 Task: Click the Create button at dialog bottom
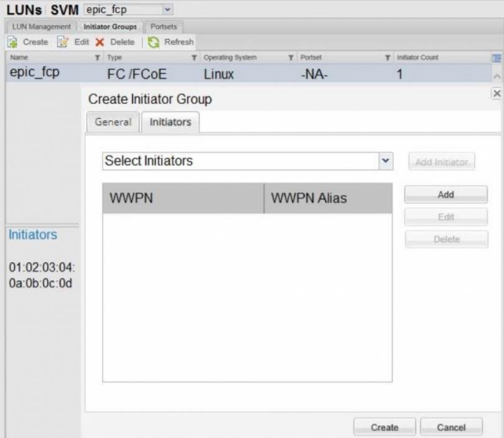384,427
